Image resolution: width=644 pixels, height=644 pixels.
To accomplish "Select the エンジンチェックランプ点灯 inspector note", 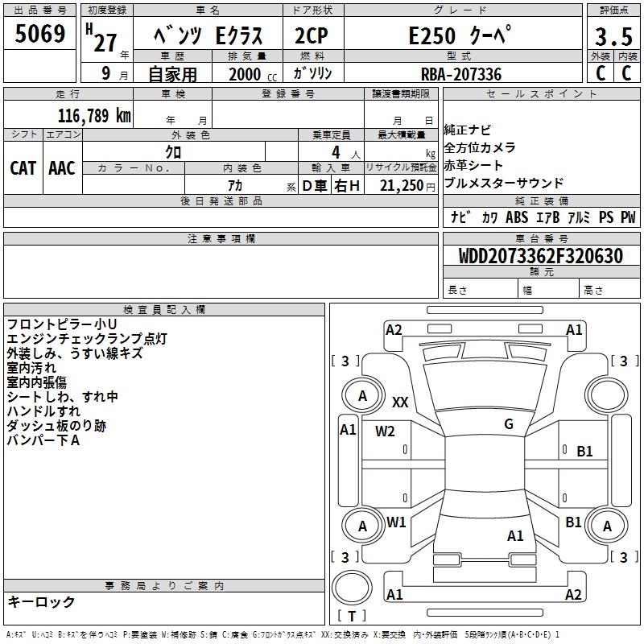I will click(87, 339).
